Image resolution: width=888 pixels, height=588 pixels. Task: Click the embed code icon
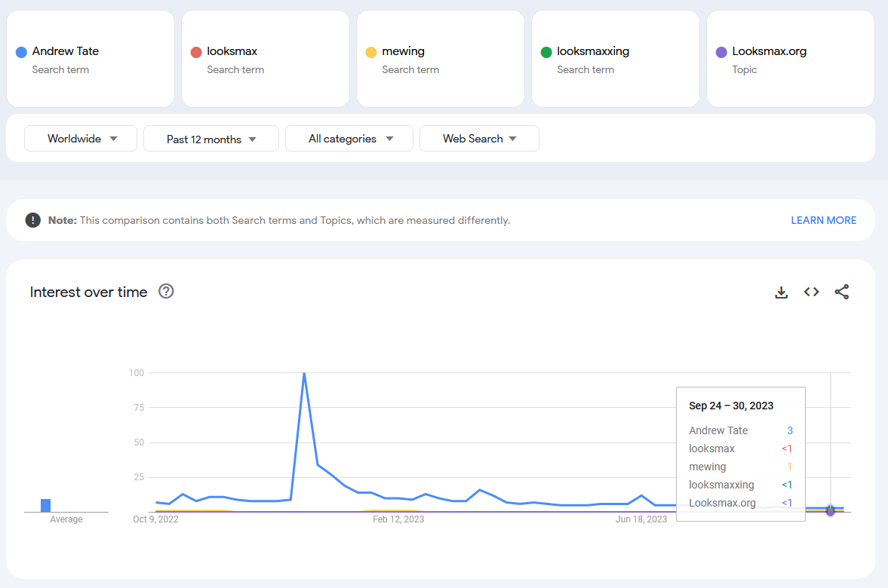pos(811,292)
